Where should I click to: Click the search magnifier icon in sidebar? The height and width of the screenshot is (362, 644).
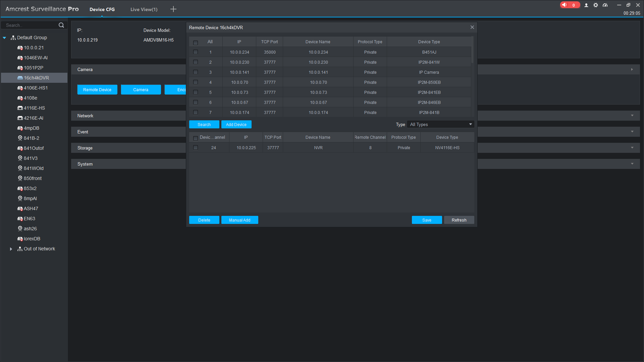61,25
